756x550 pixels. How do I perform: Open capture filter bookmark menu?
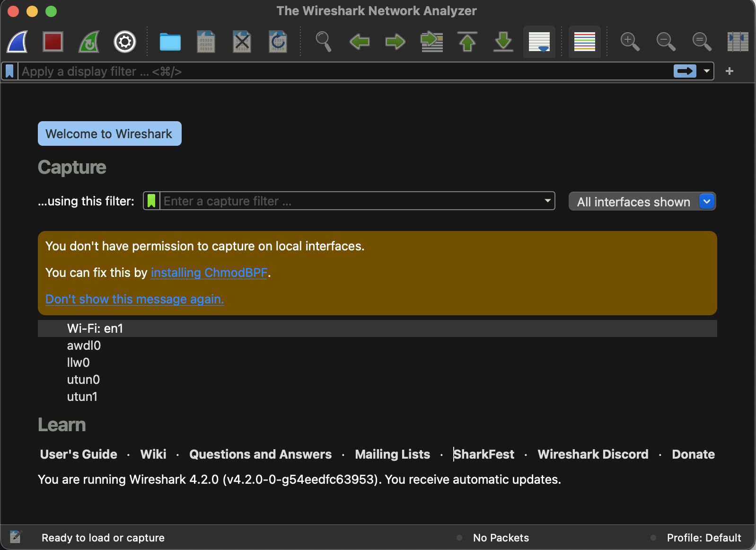(x=151, y=201)
